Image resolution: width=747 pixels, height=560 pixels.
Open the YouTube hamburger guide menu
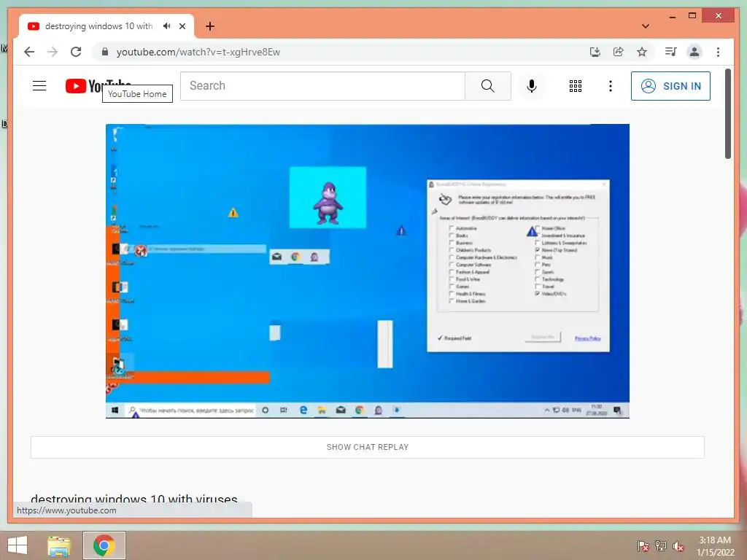39,86
